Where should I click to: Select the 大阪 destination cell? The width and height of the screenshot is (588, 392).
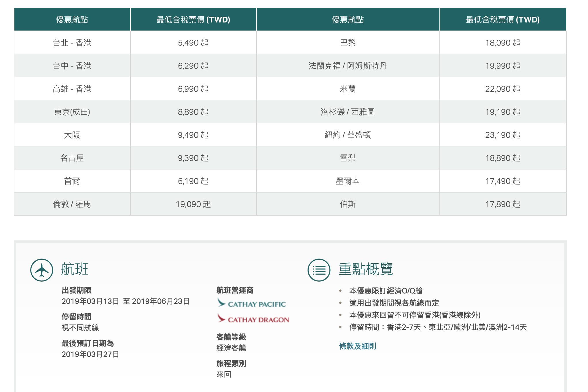coord(72,135)
